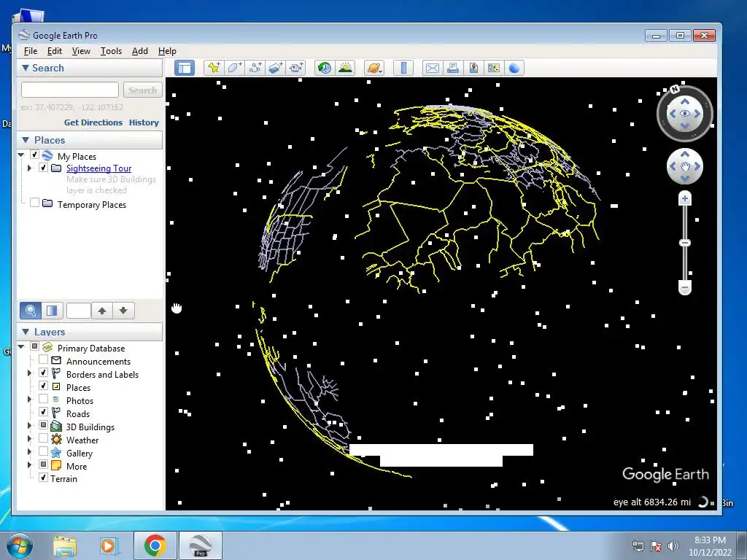Uncheck the Sightseeing Tour checkbox

(x=43, y=167)
